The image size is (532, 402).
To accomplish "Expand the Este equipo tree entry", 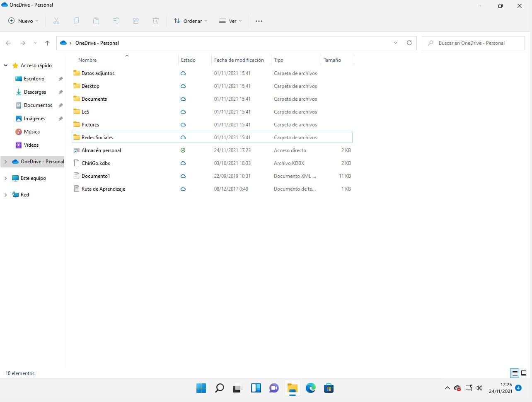I will click(6, 178).
